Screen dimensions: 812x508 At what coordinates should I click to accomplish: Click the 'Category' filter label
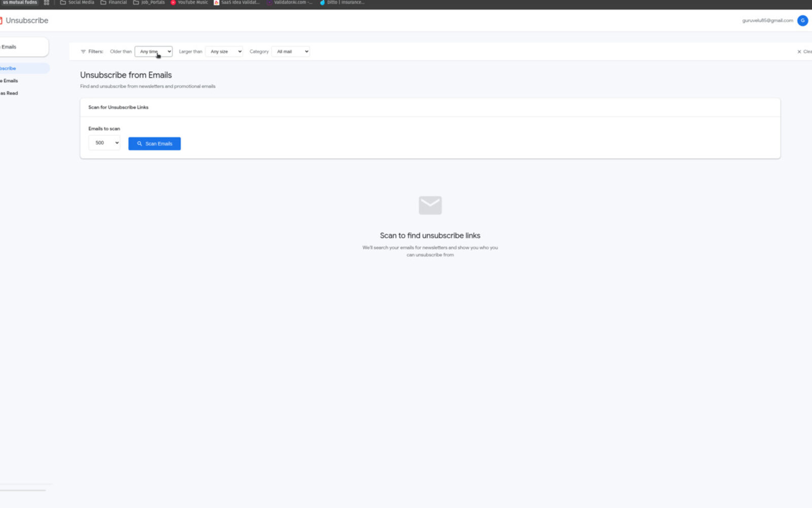[259, 51]
